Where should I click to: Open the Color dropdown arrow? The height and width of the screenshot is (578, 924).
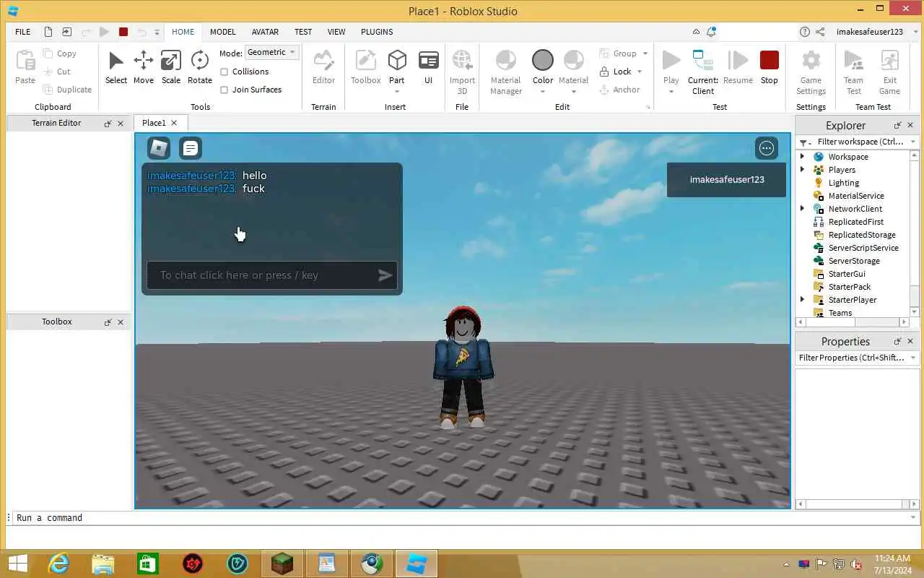543,91
